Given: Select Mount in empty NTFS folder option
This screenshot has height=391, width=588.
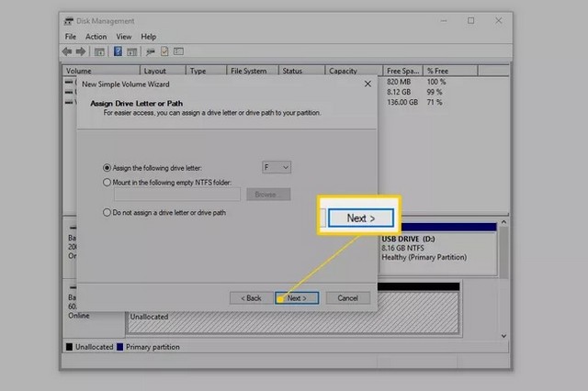Looking at the screenshot, I should (x=107, y=182).
